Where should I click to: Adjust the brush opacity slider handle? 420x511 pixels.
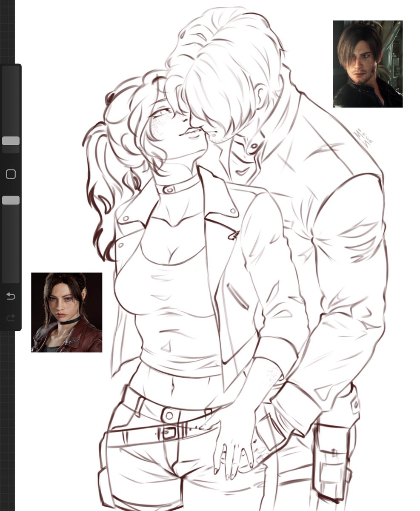(x=11, y=200)
